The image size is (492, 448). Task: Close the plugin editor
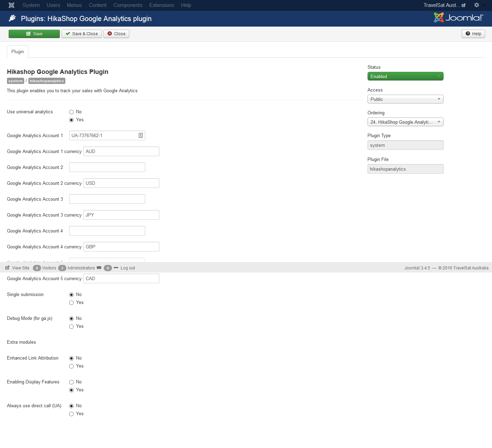tap(116, 34)
